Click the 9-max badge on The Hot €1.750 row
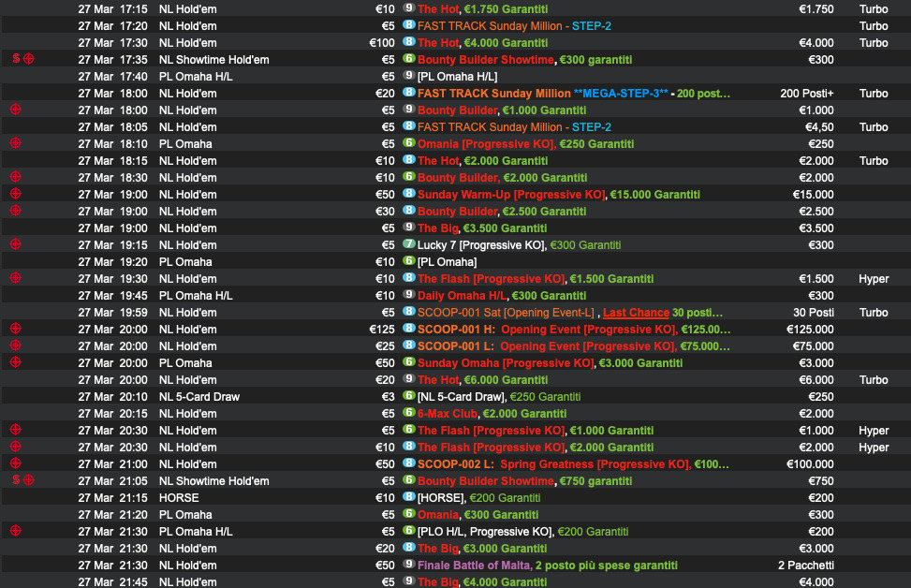 pos(409,8)
